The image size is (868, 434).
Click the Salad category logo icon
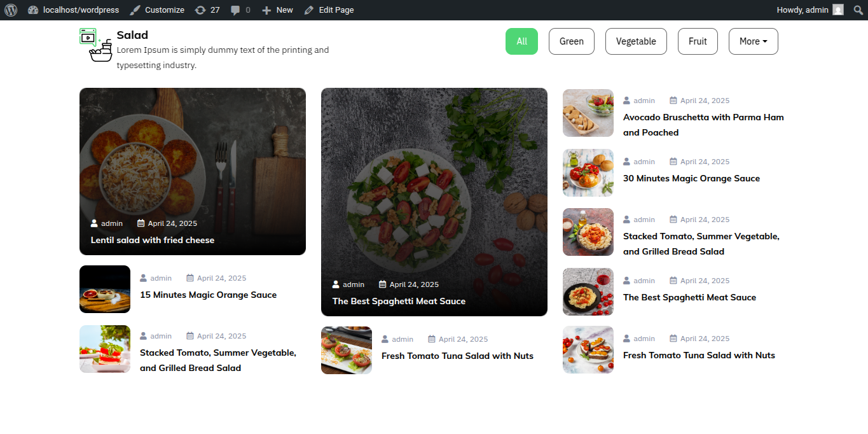pos(96,45)
